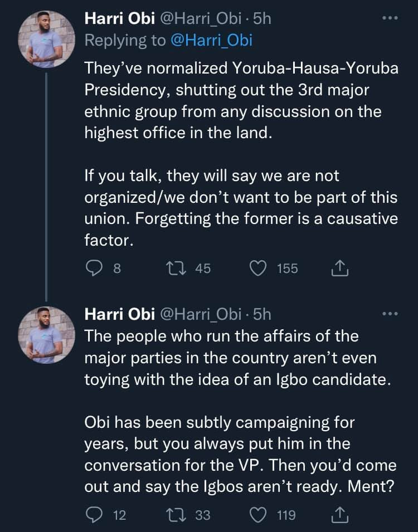418x532 pixels.
Task: Open more options on the second tweet
Action: (x=388, y=315)
